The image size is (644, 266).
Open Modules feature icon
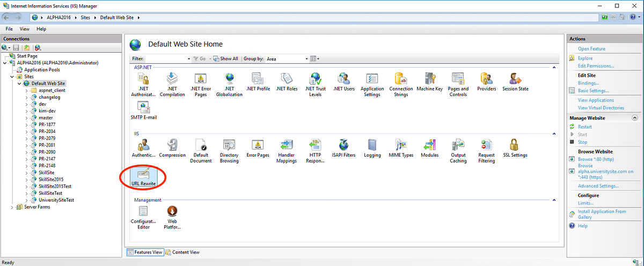pos(429,147)
